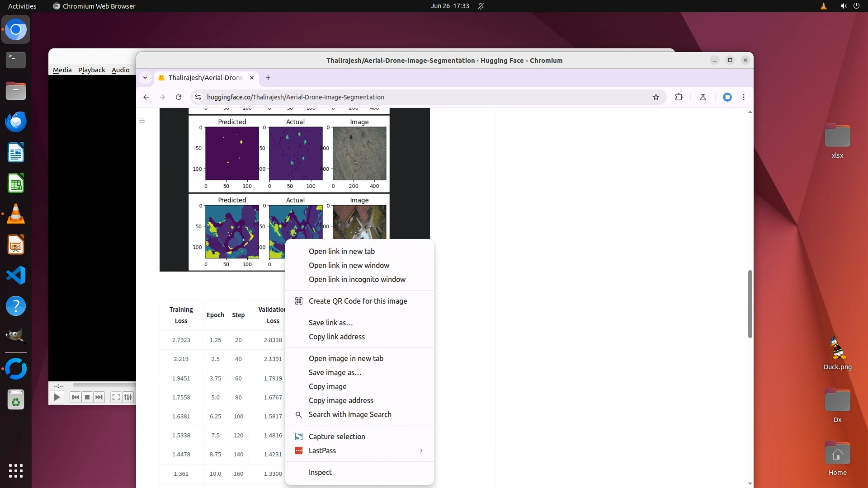Click the Chrome Labs flask icon

703,97
